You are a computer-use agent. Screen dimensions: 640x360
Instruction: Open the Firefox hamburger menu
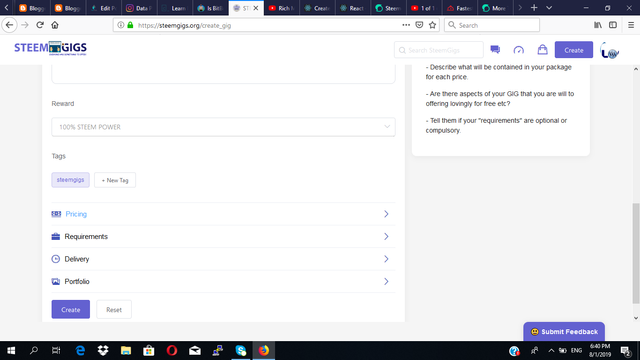[x=631, y=25]
